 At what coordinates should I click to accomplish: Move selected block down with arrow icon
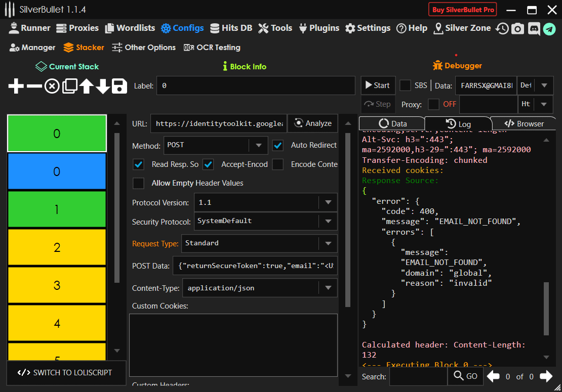(103, 86)
